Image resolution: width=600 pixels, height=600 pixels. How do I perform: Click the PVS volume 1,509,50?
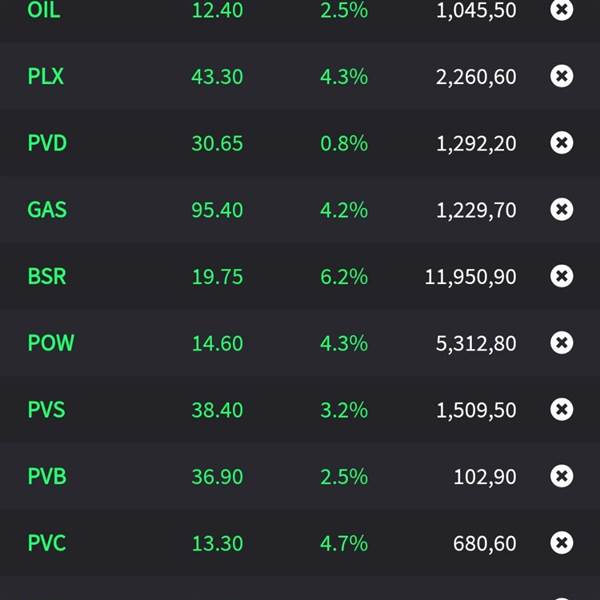(x=476, y=410)
